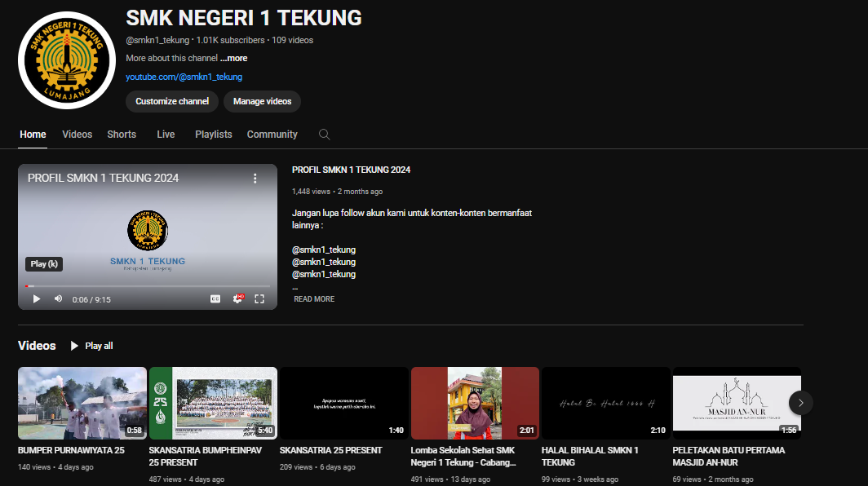Click the Videos section heading

click(37, 346)
